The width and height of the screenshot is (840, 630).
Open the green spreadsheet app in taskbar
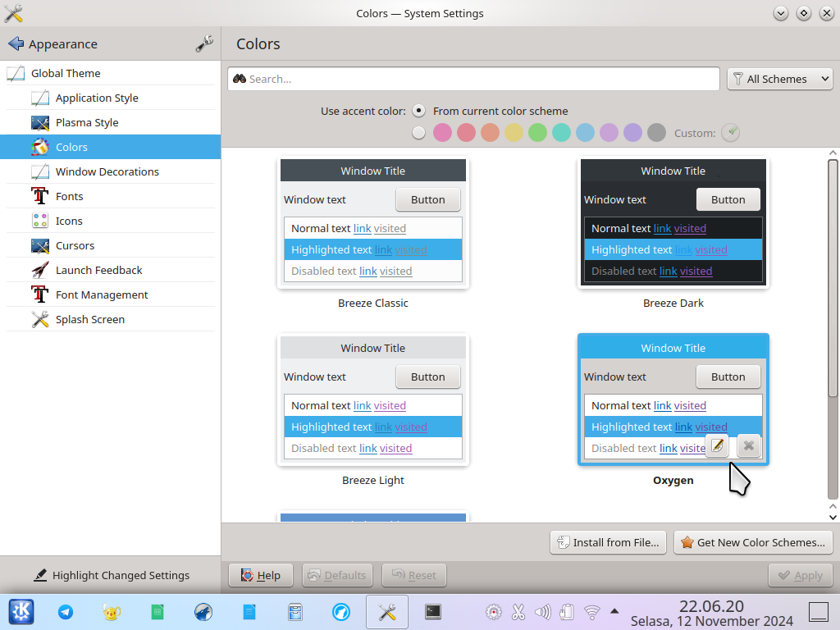[x=157, y=612]
